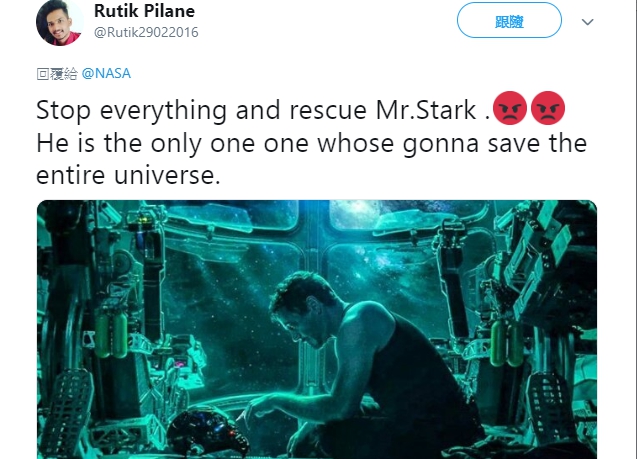Screen dimensions: 637x459
Task: Open the Rutik Pilane display name
Action: point(144,11)
